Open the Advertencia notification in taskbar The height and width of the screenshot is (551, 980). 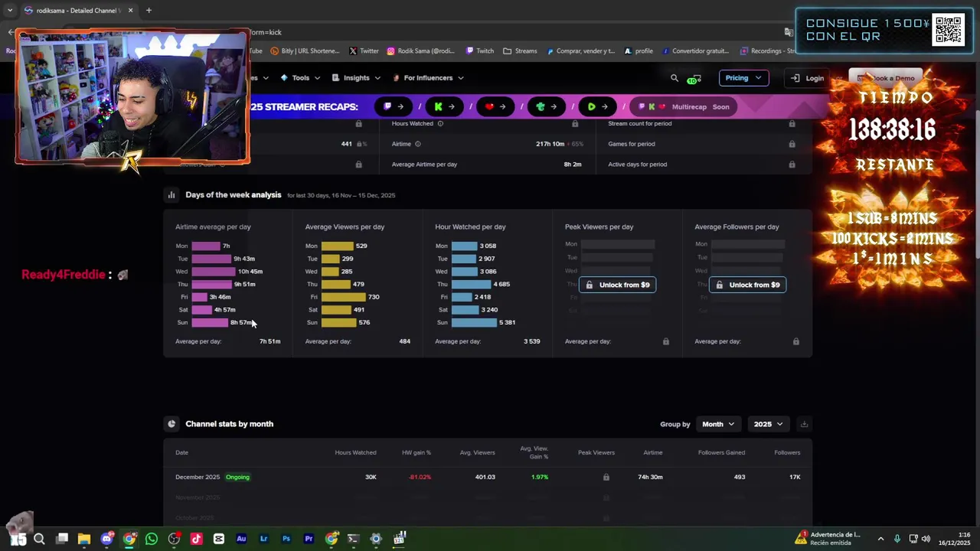[x=828, y=539]
